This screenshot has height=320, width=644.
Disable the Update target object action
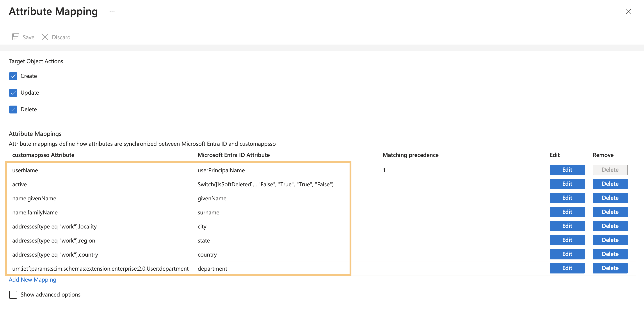13,93
